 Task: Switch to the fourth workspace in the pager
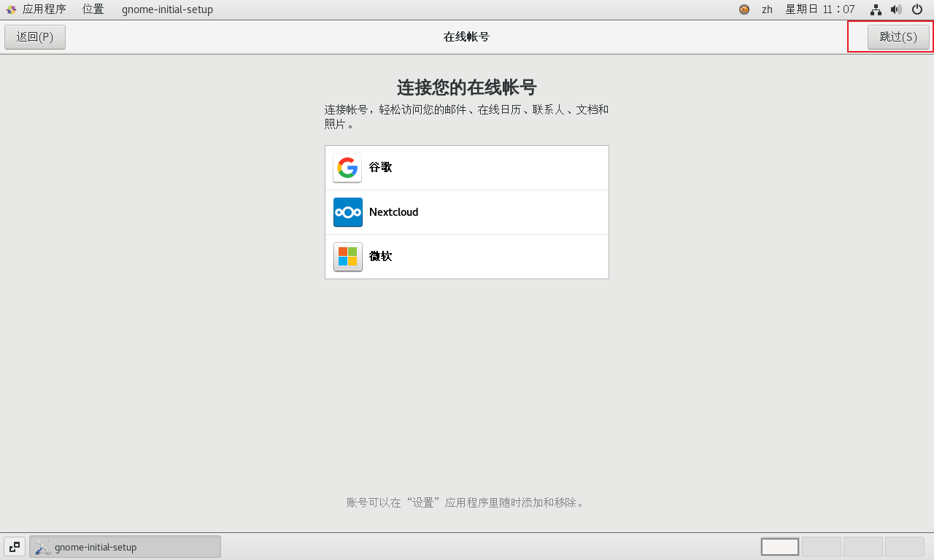[905, 547]
